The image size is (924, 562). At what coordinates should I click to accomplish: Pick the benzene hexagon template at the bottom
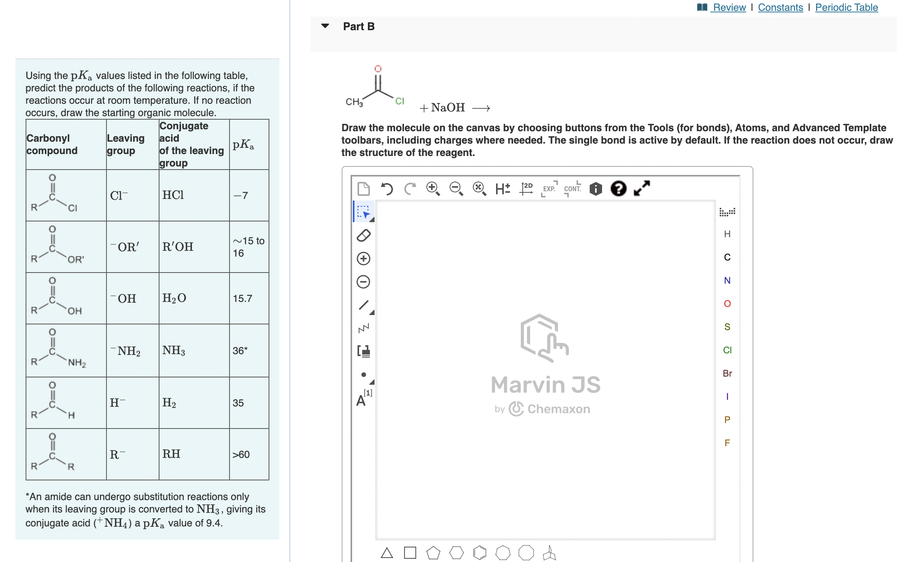click(x=480, y=553)
